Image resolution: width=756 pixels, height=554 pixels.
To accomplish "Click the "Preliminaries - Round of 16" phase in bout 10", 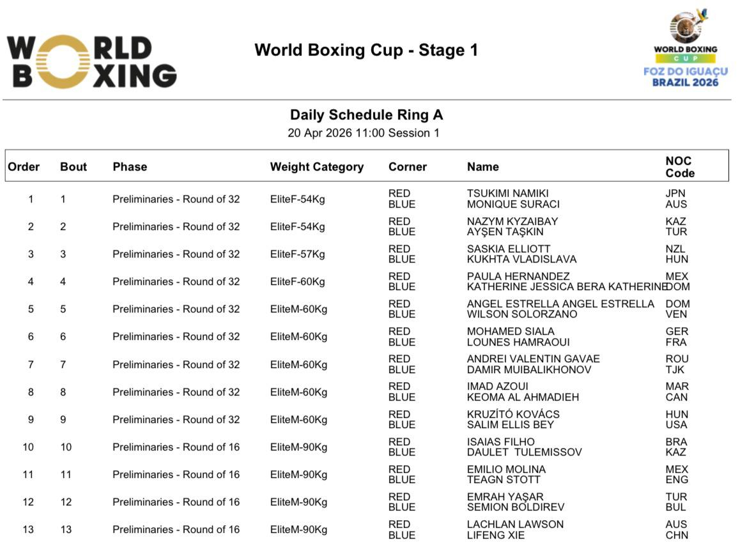I will coord(176,447).
